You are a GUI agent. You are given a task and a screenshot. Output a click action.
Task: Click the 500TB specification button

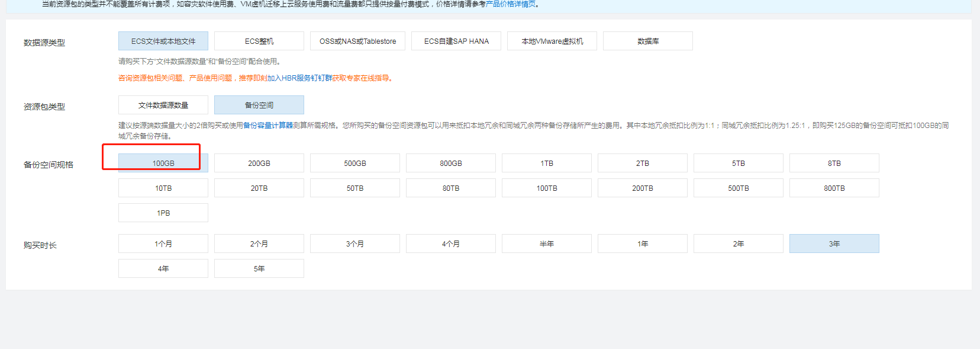(739, 188)
